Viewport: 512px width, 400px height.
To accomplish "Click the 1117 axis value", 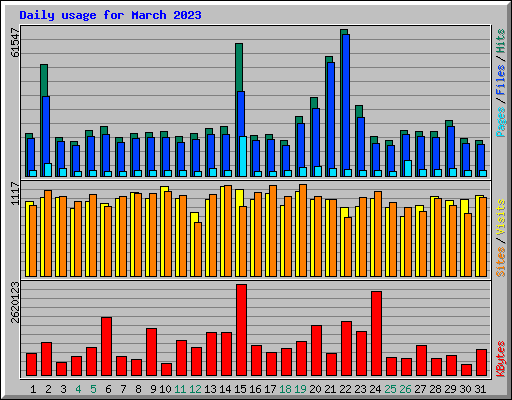I will pyautogui.click(x=15, y=194).
